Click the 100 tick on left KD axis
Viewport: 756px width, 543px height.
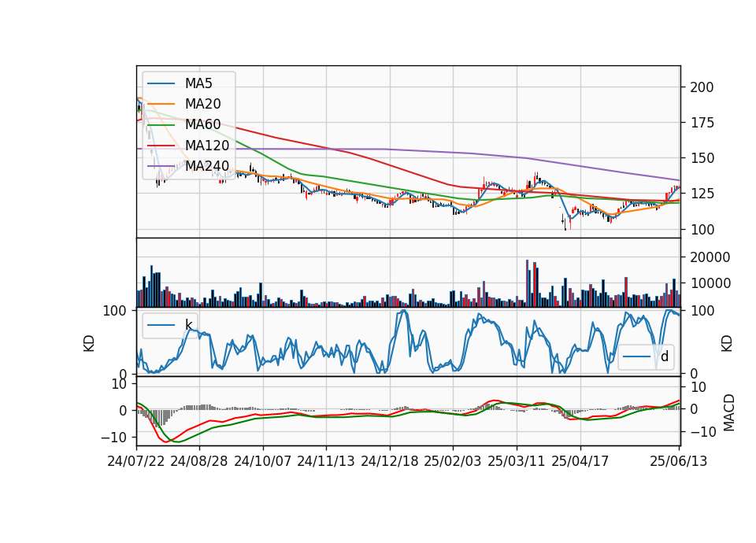(115, 311)
